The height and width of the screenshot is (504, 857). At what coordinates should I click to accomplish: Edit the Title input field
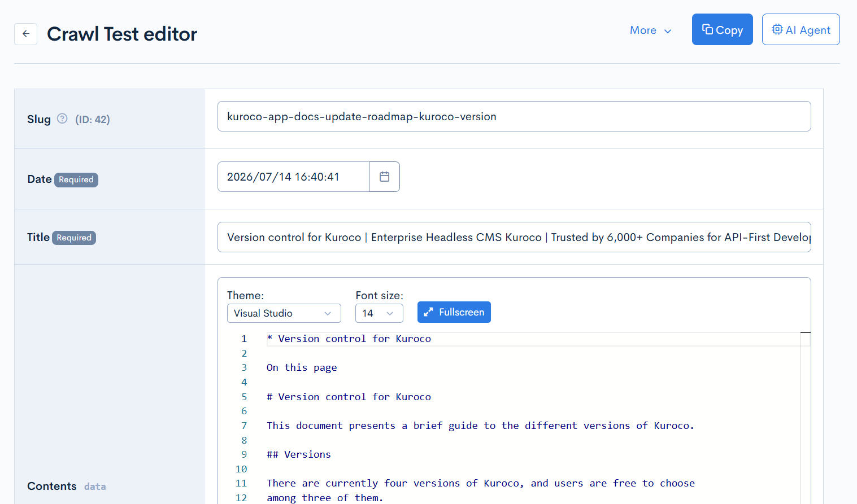click(x=514, y=237)
